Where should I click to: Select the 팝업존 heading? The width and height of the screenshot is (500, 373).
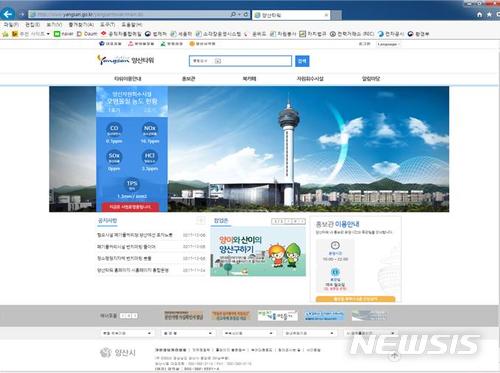(x=221, y=220)
